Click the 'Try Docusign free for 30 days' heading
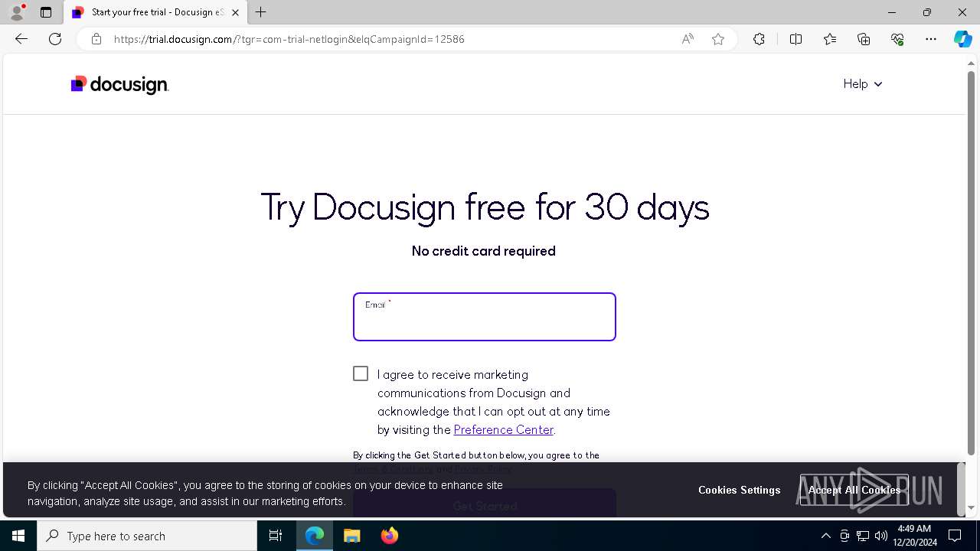The image size is (980, 551). tap(485, 207)
